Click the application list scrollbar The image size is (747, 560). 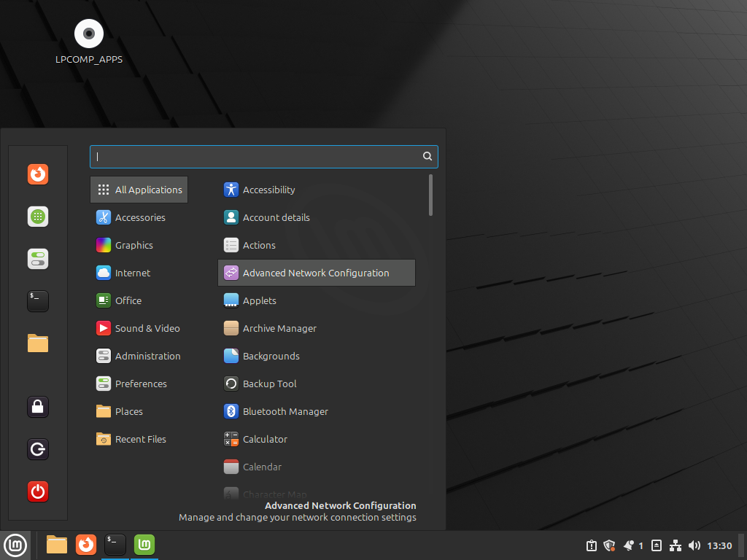pyautogui.click(x=430, y=195)
